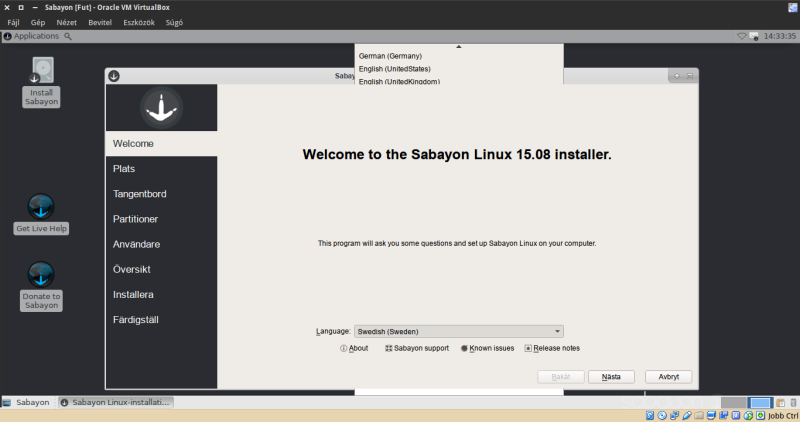Select the Tangentbord step in sidebar

[161, 194]
